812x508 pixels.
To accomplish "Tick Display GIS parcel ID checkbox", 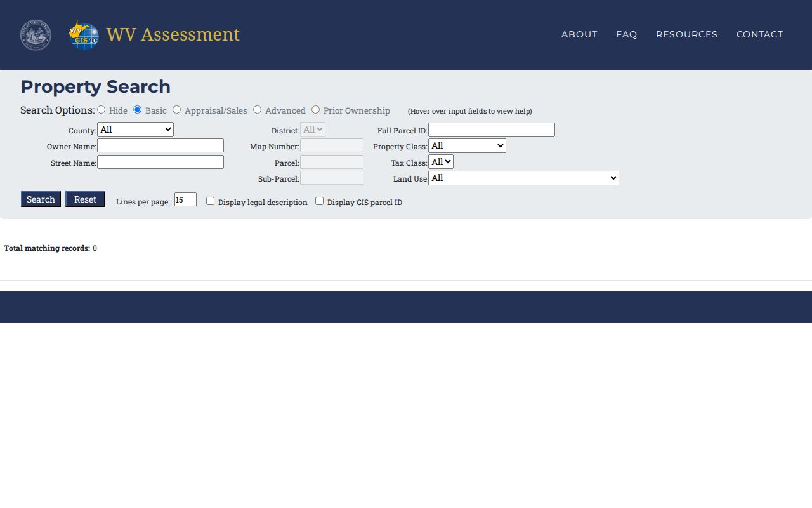I will click(x=320, y=201).
